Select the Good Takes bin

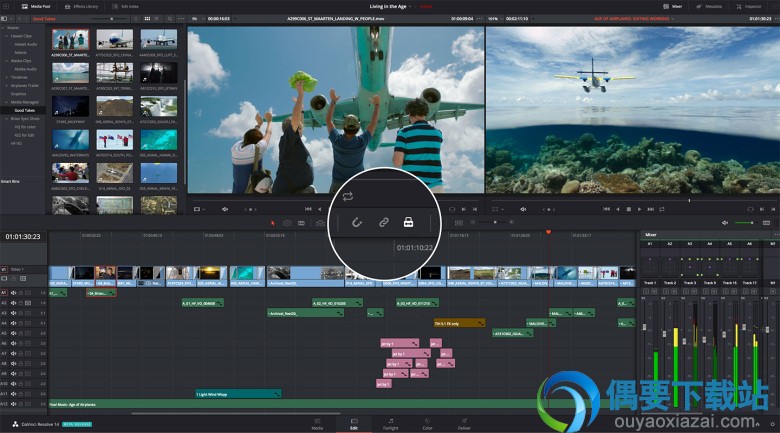pyautogui.click(x=25, y=110)
